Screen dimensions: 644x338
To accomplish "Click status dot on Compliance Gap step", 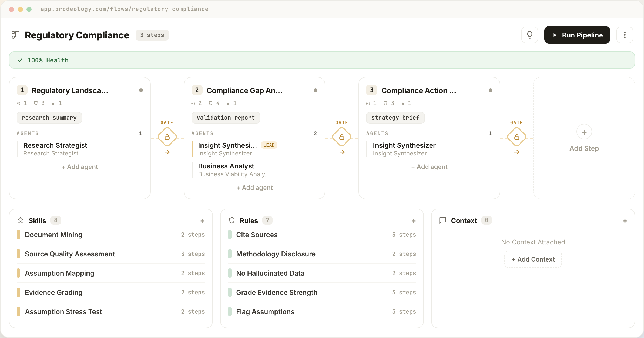I will 316,90.
